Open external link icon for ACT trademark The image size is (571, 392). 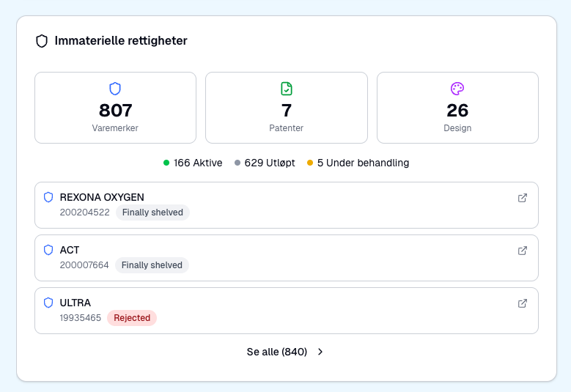click(x=523, y=251)
